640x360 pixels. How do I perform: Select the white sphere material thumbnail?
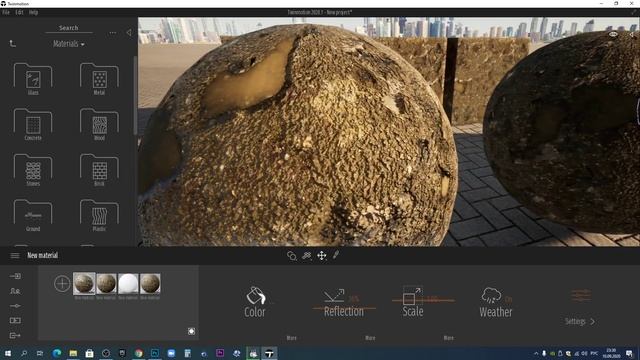(128, 283)
